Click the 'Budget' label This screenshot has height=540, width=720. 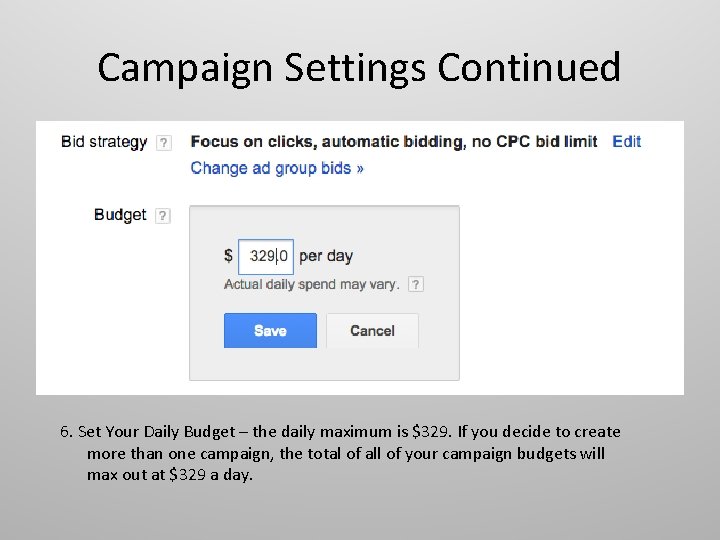coord(120,215)
